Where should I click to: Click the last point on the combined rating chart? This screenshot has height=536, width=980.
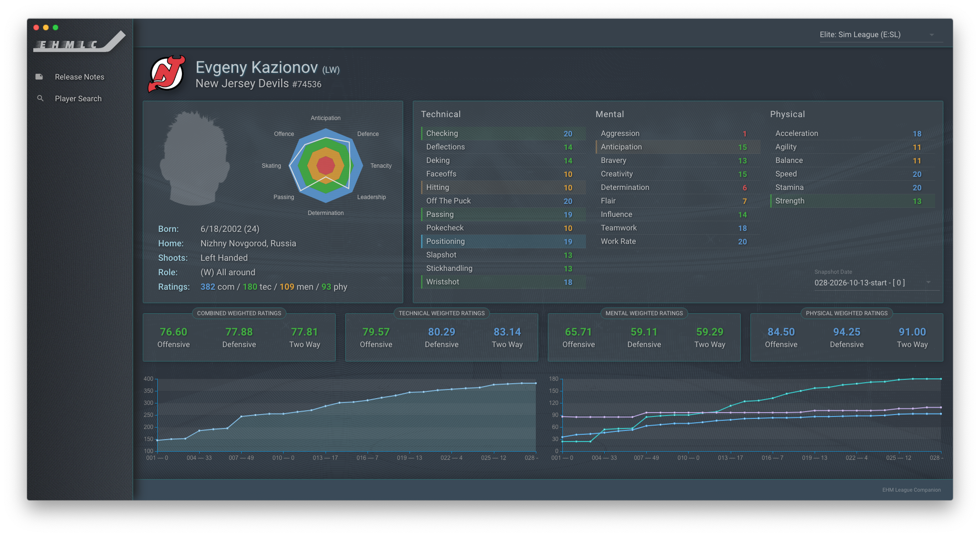point(535,383)
